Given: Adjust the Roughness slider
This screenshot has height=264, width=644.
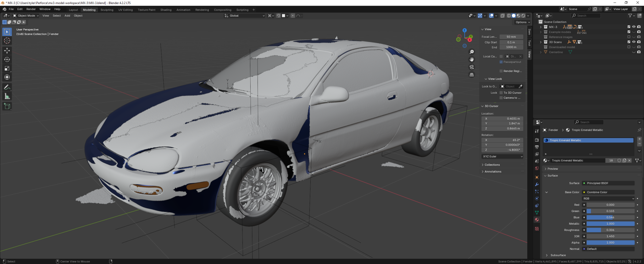Looking at the screenshot, I should point(610,230).
